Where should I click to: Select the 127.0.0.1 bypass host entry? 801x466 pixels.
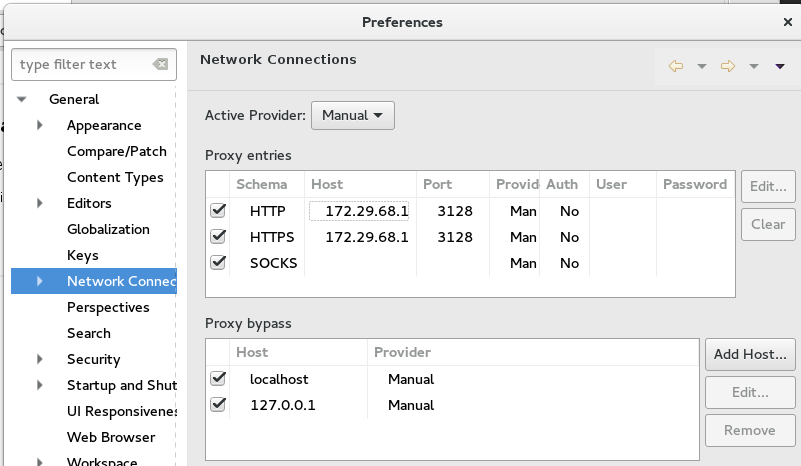(x=282, y=405)
